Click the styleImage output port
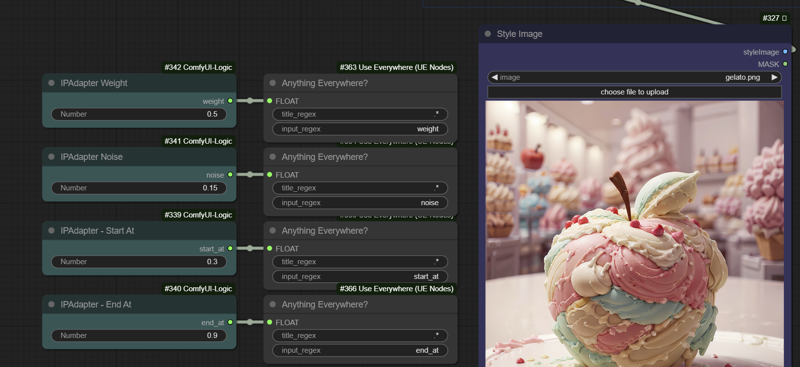This screenshot has width=800, height=367. 785,52
